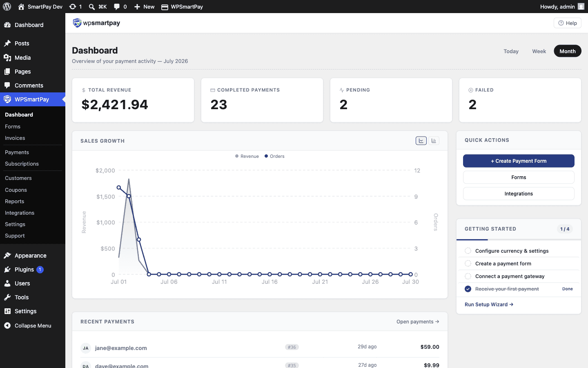Screen dimensions: 588x368
Task: Open payment from jane@example.com
Action: coord(260,348)
